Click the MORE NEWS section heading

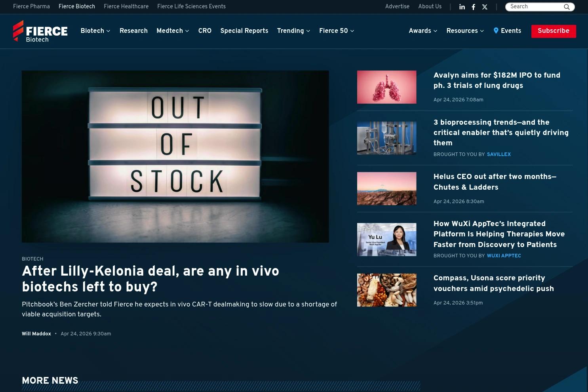pyautogui.click(x=50, y=381)
